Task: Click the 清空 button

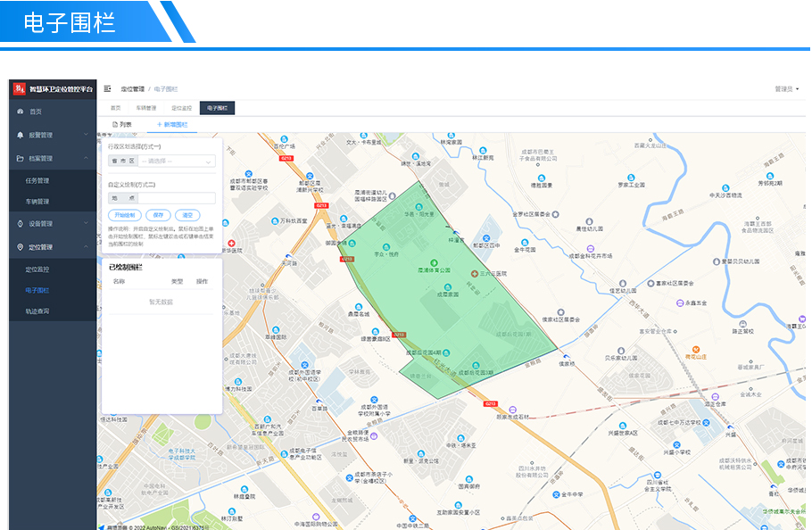Action: tap(187, 215)
